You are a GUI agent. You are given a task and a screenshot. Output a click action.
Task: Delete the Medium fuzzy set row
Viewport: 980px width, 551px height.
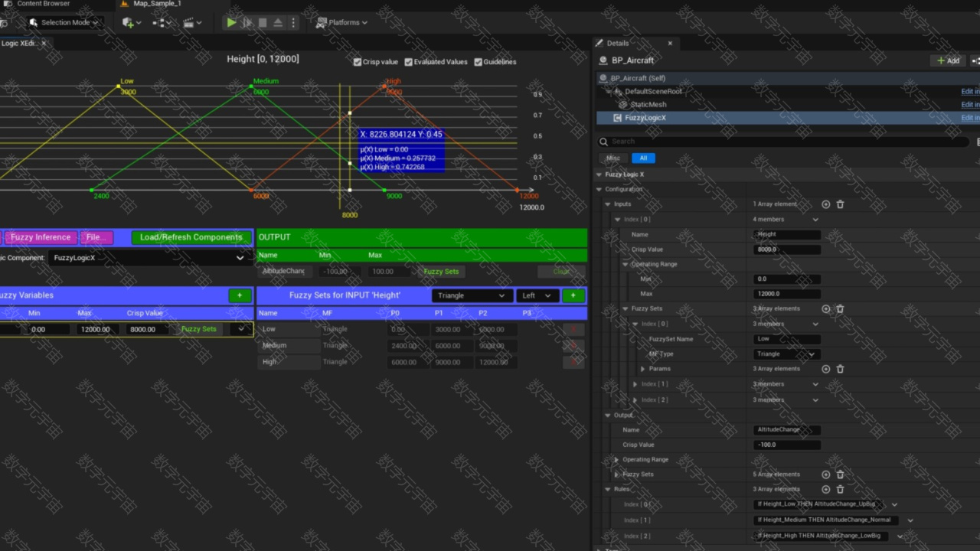pos(573,345)
